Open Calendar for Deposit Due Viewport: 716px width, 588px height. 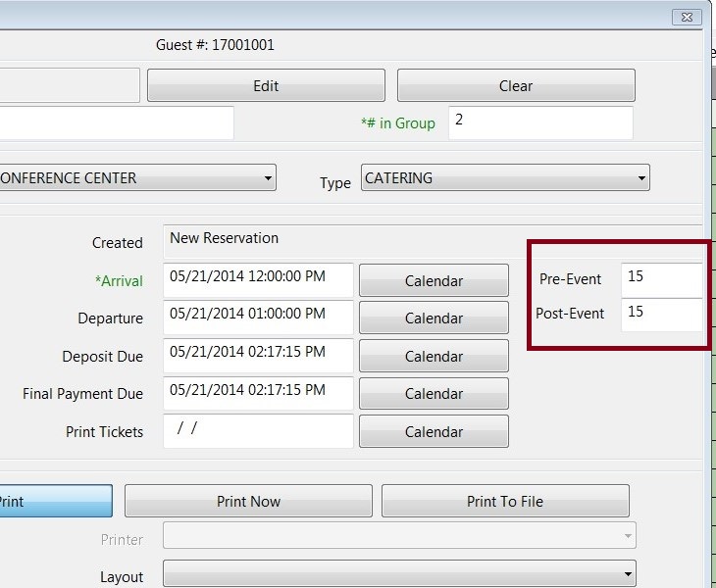[x=434, y=356]
